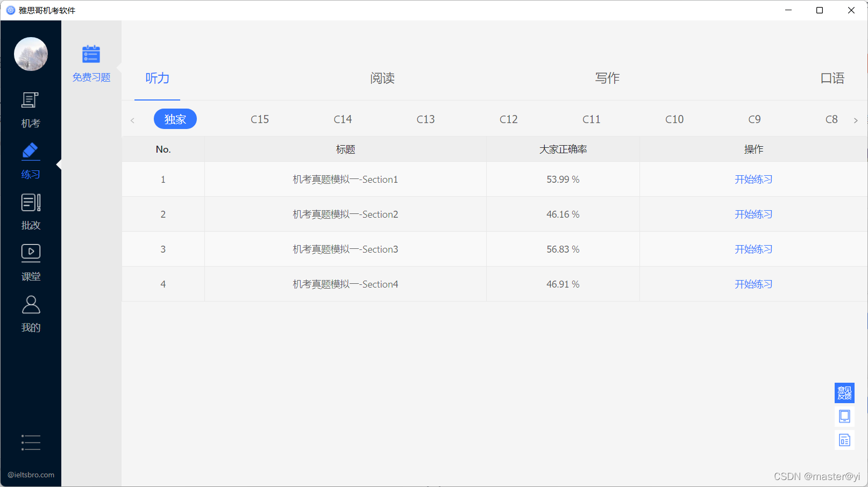Screen dimensions: 868x487
Task: Click the 操作 column header
Action: click(x=753, y=149)
